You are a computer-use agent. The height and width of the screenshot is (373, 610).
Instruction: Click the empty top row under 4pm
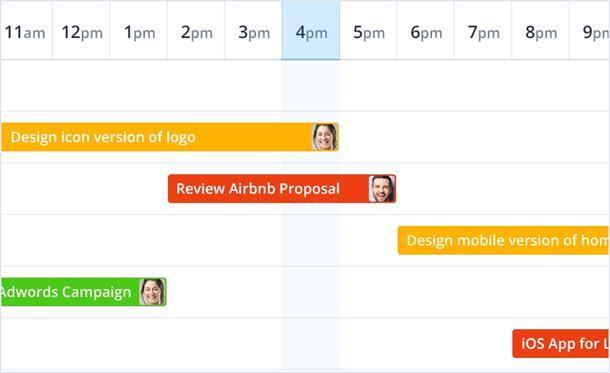tap(311, 86)
